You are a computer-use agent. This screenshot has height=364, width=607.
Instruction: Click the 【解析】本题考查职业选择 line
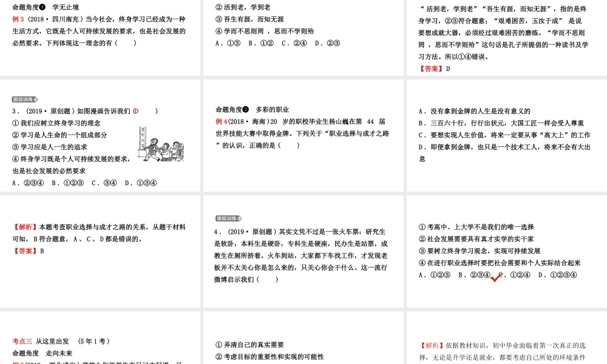click(x=99, y=227)
